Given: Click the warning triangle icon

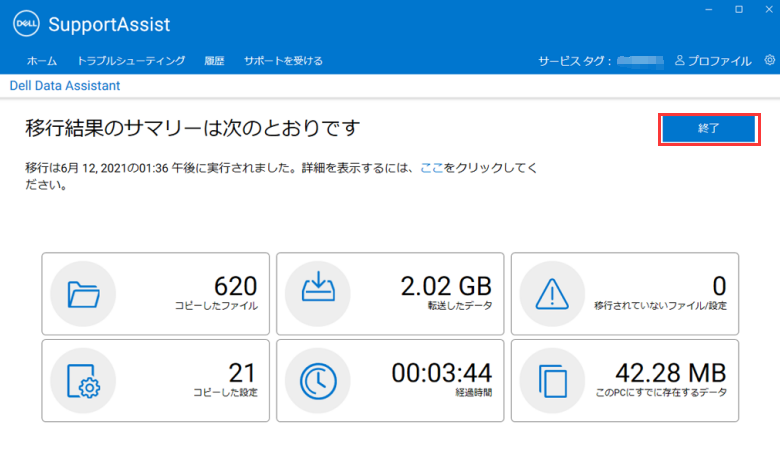Looking at the screenshot, I should (552, 294).
